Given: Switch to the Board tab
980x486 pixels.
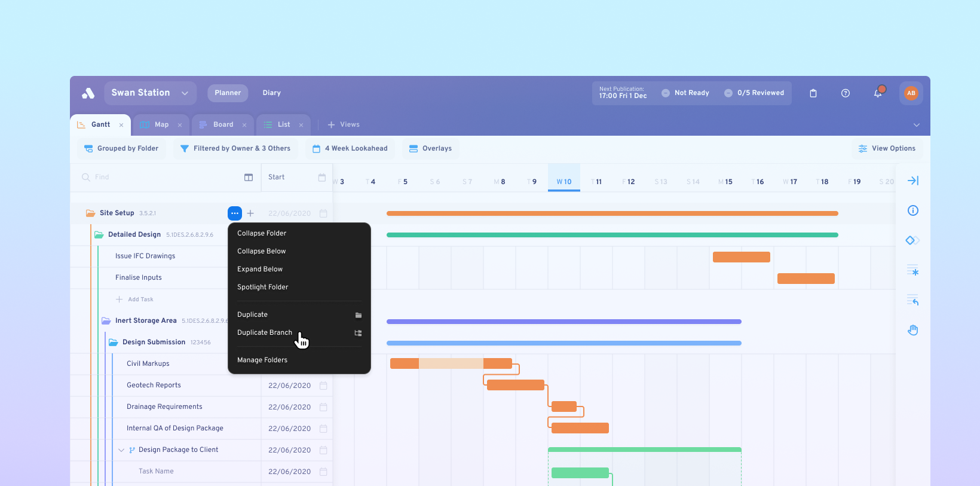Looking at the screenshot, I should 223,125.
